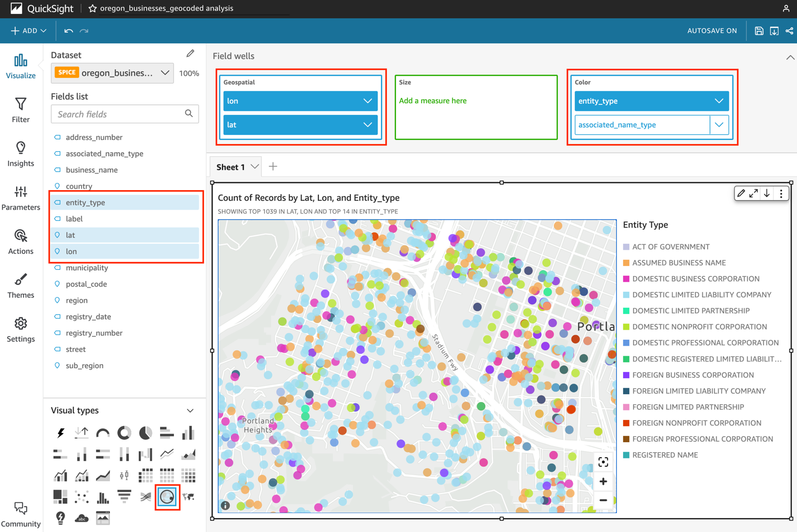Open the Themes panel
797x532 pixels.
[21, 284]
